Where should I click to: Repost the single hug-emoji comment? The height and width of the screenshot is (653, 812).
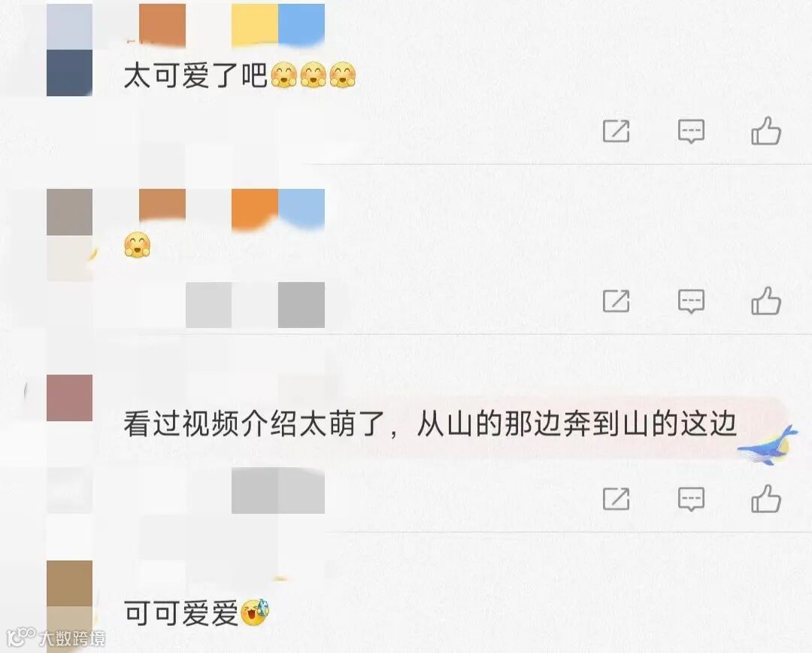tap(617, 301)
